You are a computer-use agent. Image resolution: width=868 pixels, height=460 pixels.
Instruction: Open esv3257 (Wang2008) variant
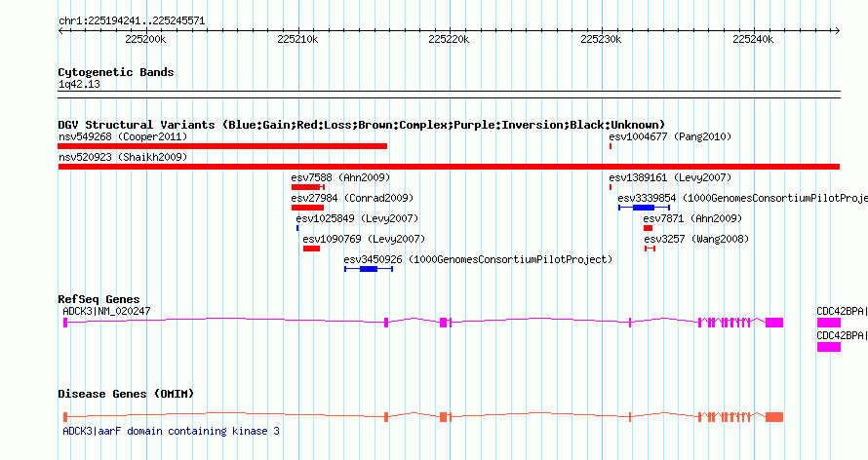(x=696, y=239)
